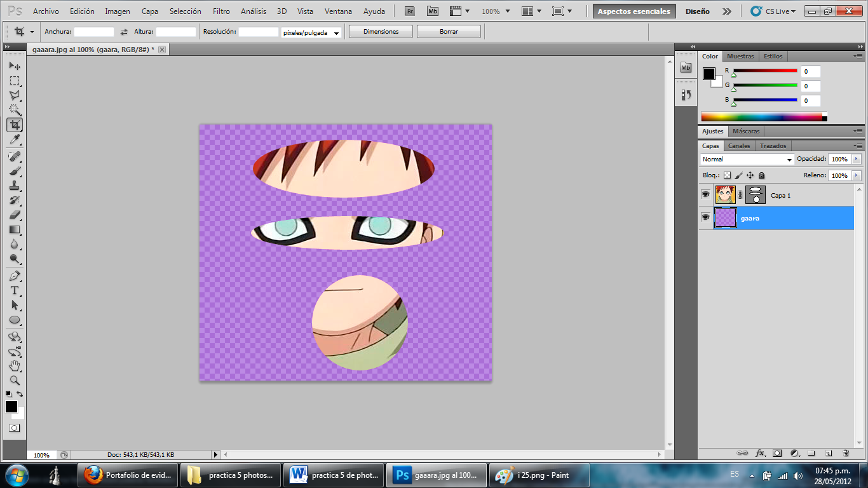Select the History Brush tool
The image size is (868, 488).
click(x=15, y=200)
